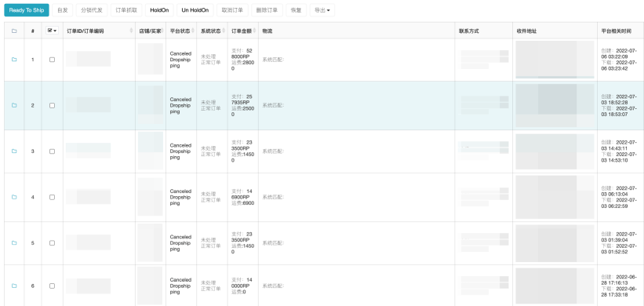Open folder icon for row 4
The width and height of the screenshot is (644, 306).
point(14,197)
